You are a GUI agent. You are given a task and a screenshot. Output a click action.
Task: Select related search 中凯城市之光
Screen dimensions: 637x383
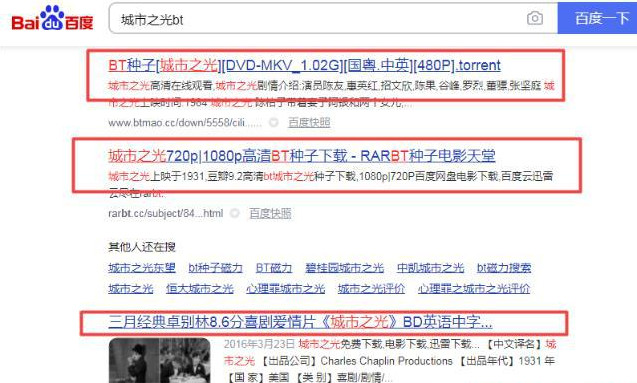point(430,268)
